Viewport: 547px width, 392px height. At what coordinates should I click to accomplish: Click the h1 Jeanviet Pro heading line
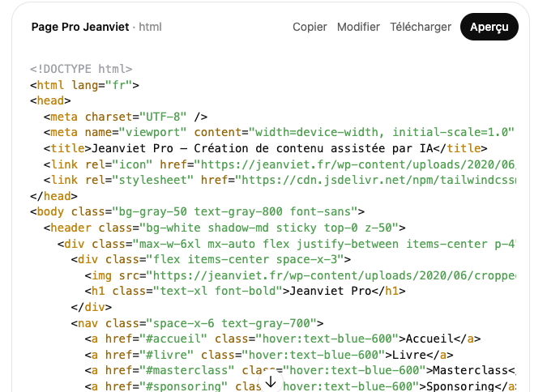tap(245, 291)
